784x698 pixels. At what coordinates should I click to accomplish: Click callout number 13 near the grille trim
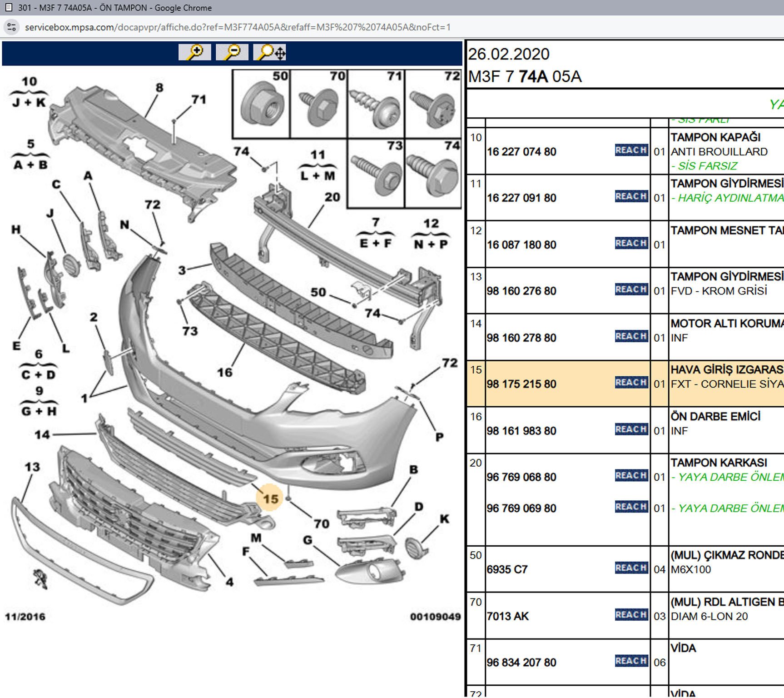(32, 467)
